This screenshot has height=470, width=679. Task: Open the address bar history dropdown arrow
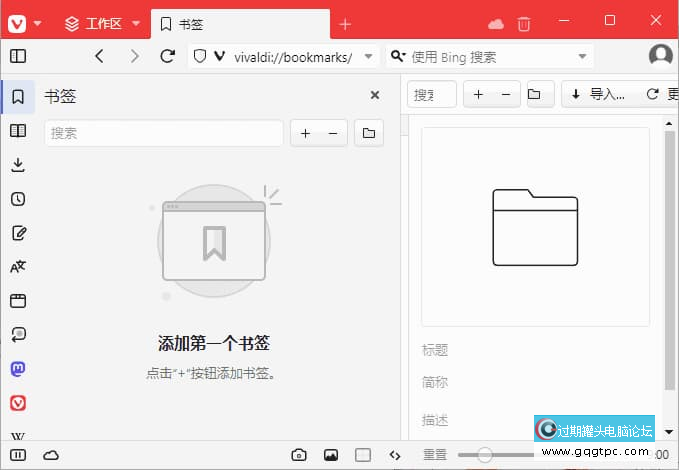pos(369,57)
